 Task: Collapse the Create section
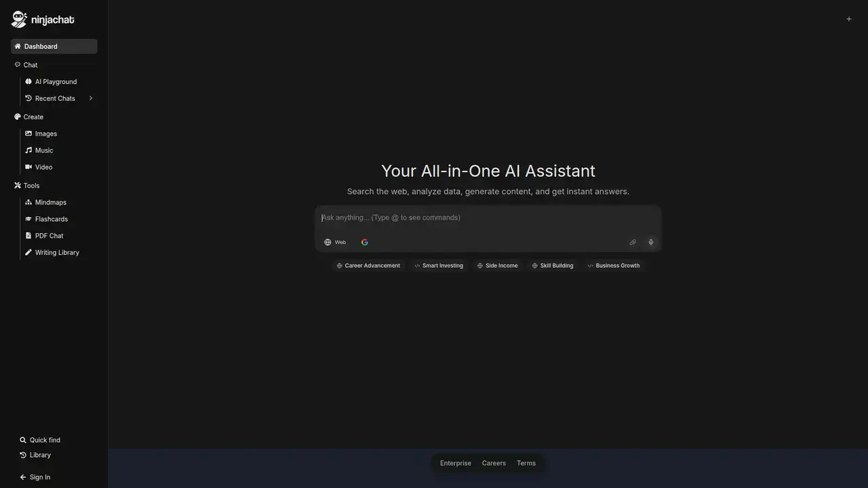coord(33,117)
